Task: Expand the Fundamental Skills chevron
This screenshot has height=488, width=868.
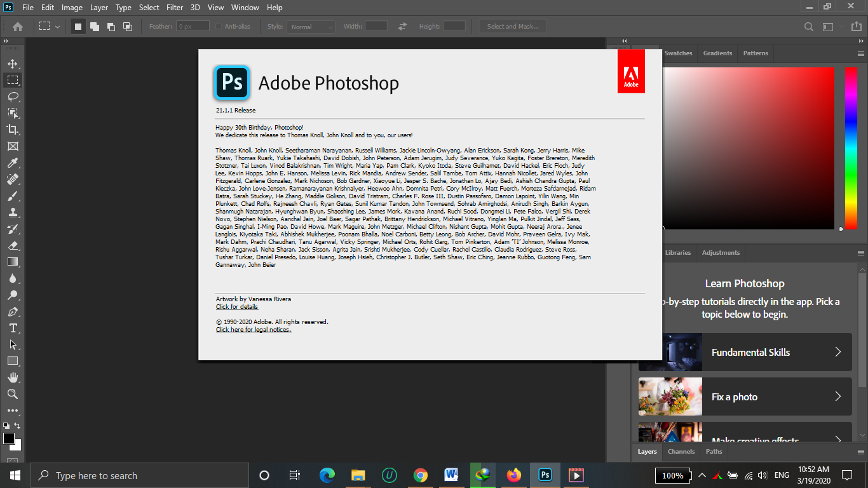Action: (837, 352)
